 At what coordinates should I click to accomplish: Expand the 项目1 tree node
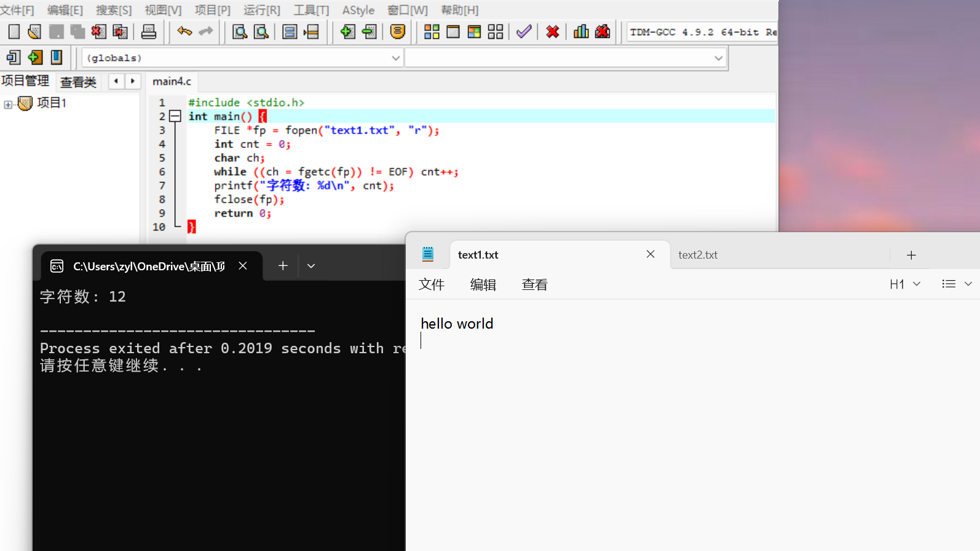[8, 104]
